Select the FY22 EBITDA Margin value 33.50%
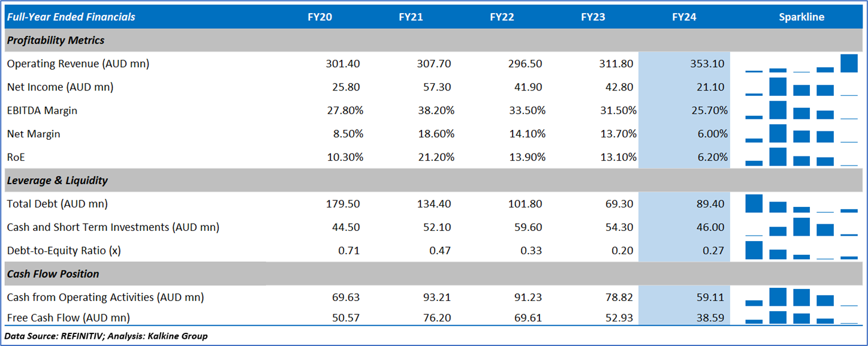 (x=528, y=110)
